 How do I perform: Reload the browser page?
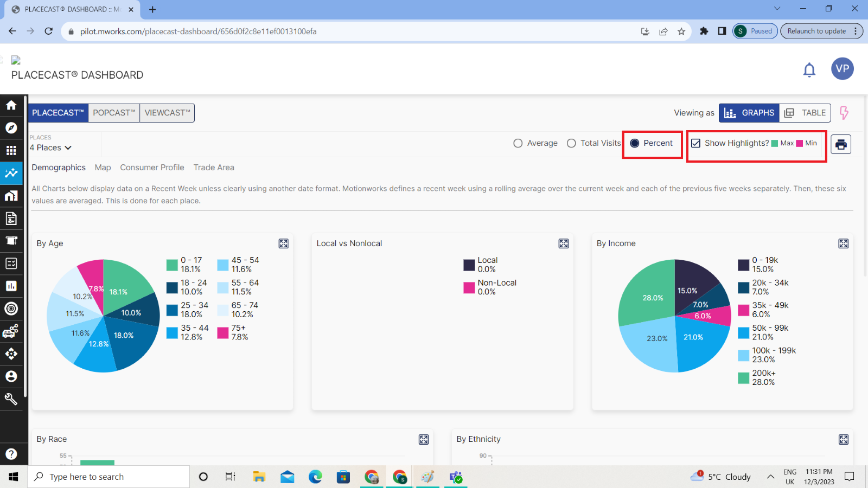point(49,31)
